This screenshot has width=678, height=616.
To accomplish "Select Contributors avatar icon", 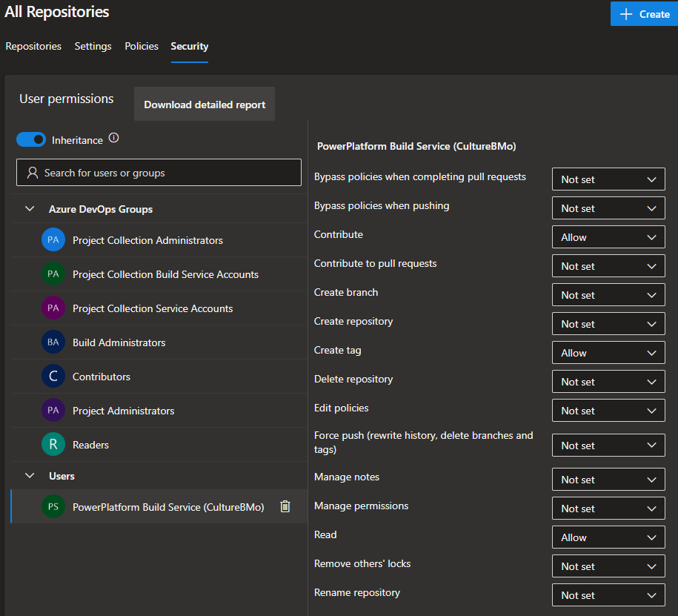I will [x=53, y=377].
